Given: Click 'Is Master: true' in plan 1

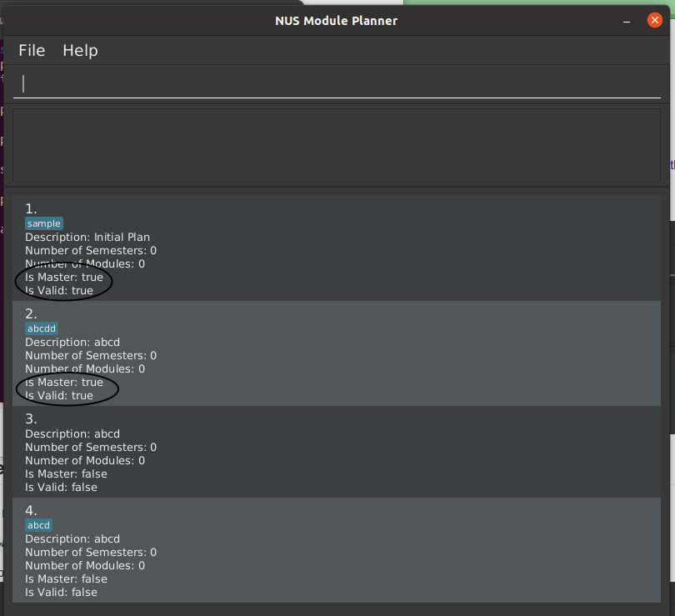Looking at the screenshot, I should point(64,278).
